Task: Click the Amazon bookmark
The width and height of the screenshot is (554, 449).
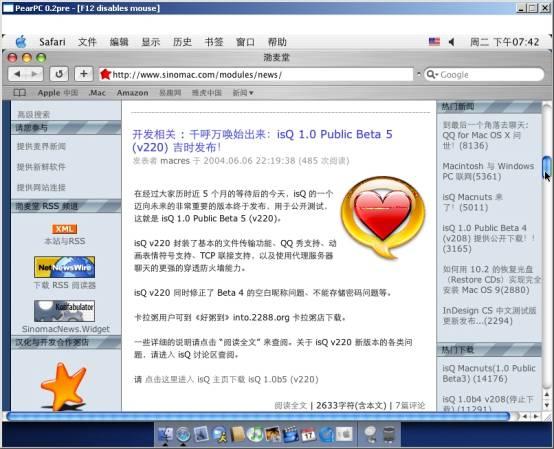Action: click(x=132, y=93)
